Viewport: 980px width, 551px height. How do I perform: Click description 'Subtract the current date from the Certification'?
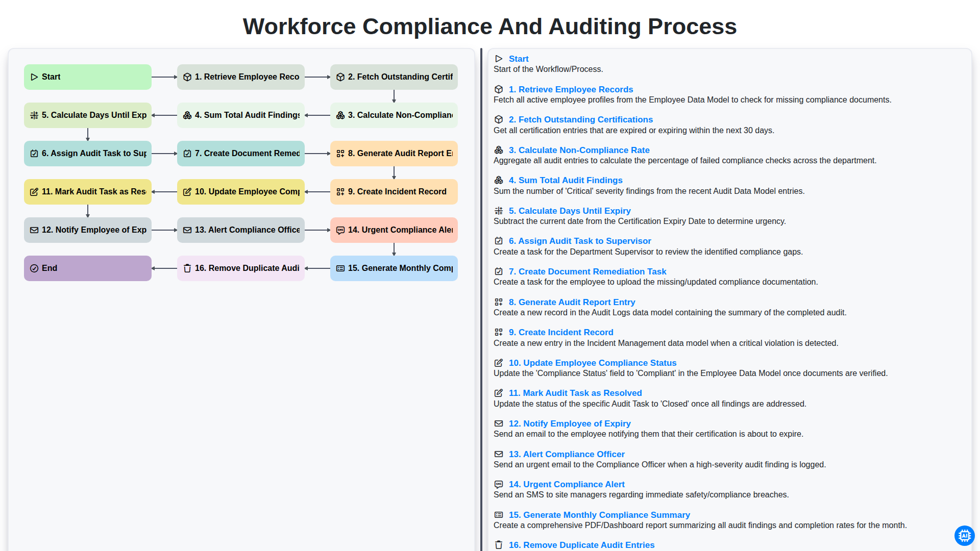(640, 221)
